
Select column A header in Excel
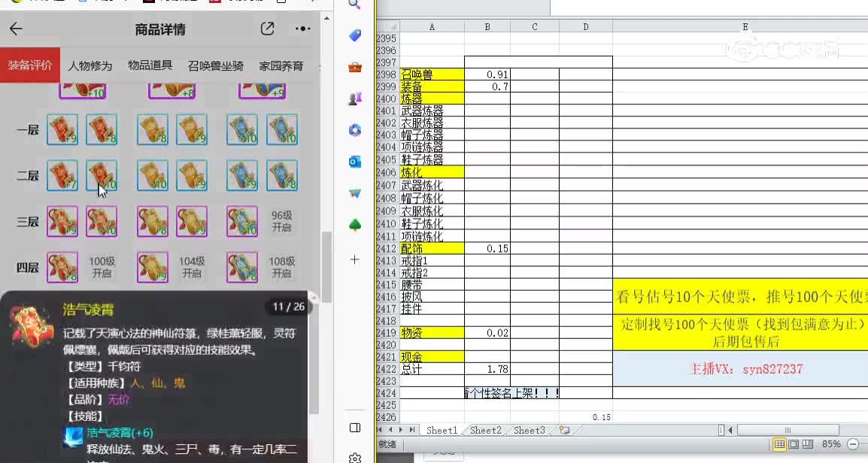pos(432,26)
